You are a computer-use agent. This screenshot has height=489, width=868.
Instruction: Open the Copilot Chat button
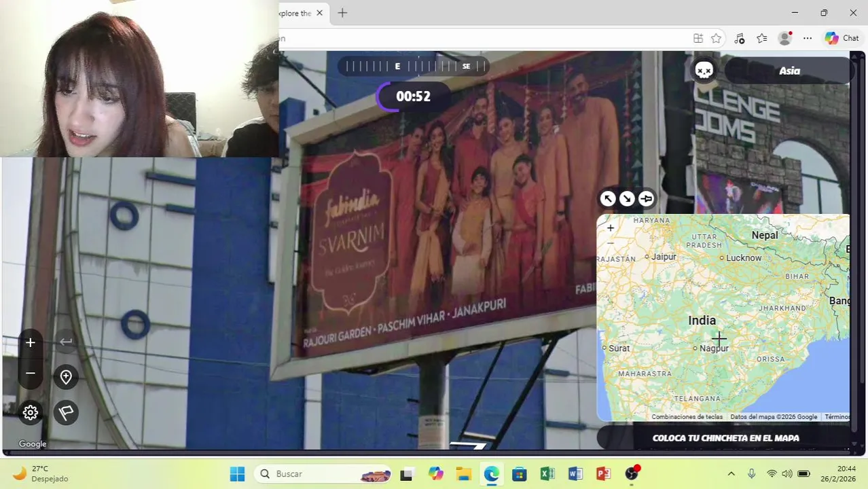(x=842, y=39)
